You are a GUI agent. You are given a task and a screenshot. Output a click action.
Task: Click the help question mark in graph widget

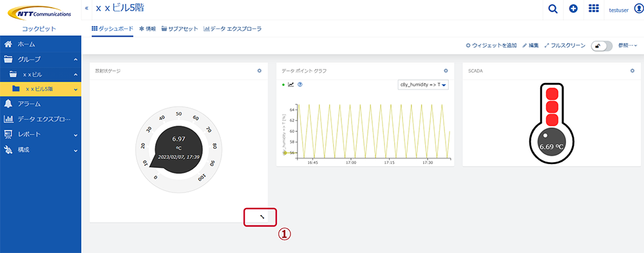(x=300, y=84)
